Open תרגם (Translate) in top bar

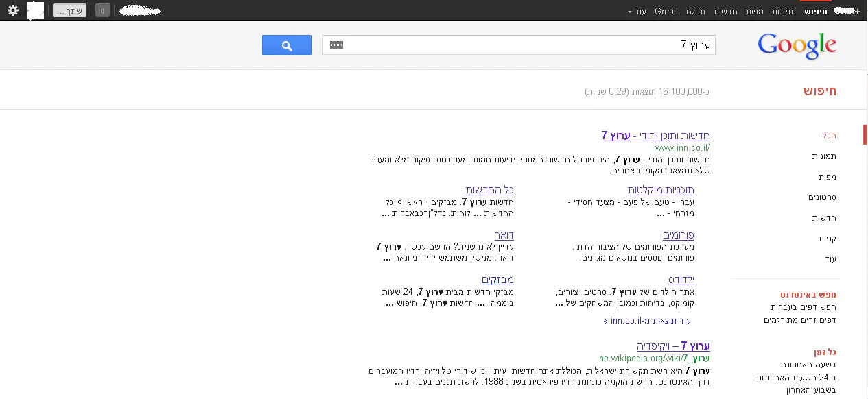click(x=695, y=12)
